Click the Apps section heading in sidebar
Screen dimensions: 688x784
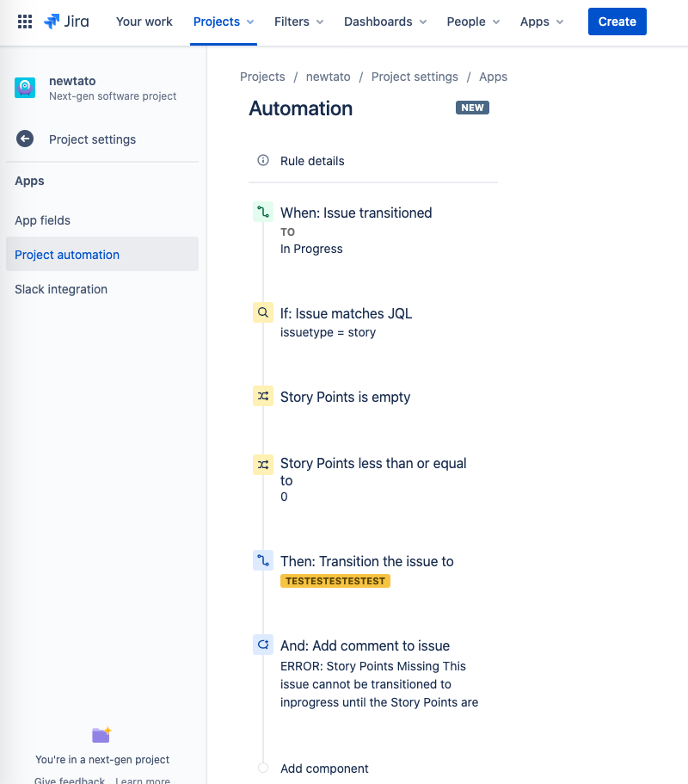click(29, 181)
